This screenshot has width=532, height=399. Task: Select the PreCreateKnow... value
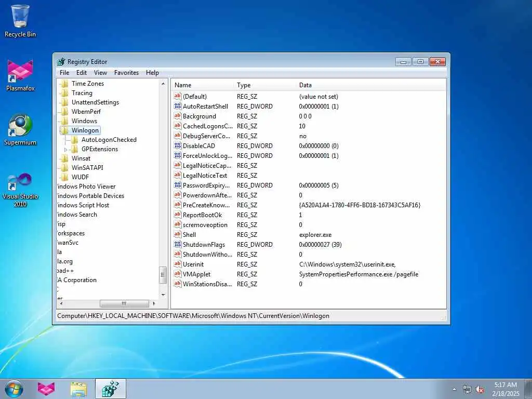pos(206,205)
